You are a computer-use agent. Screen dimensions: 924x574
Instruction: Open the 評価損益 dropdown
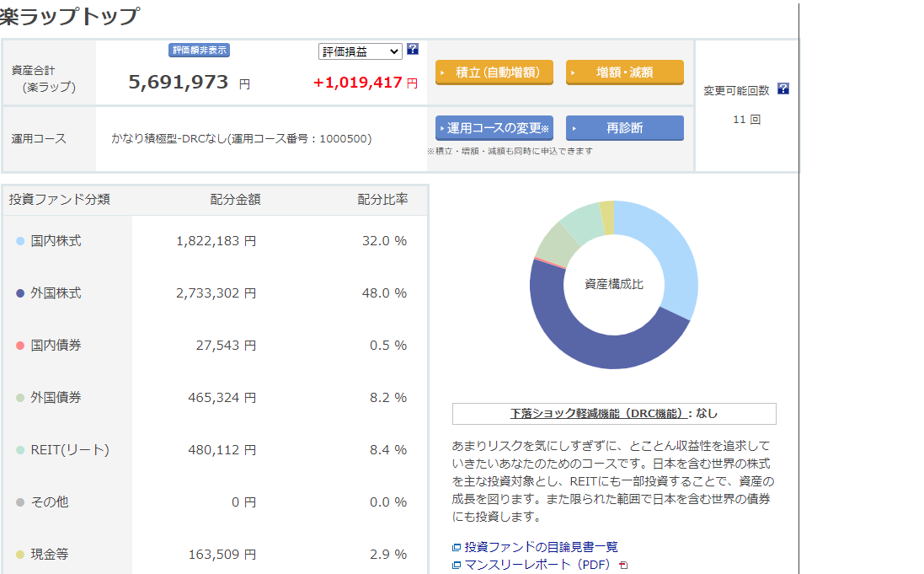(x=360, y=51)
